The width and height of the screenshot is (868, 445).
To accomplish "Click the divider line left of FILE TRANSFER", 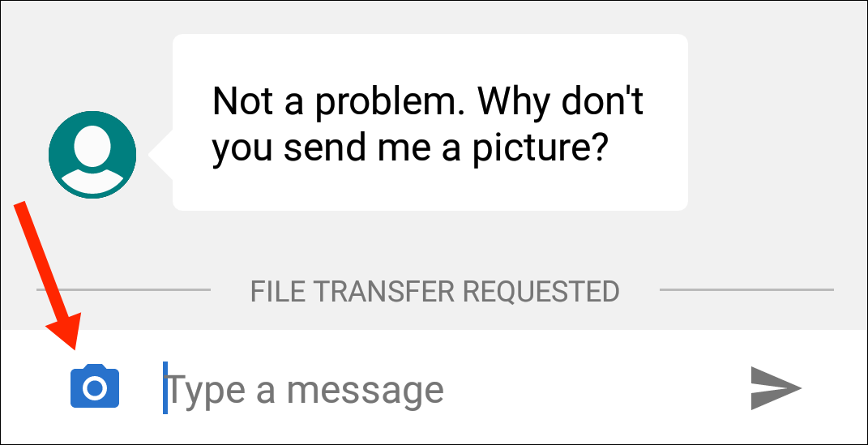I will pyautogui.click(x=123, y=289).
